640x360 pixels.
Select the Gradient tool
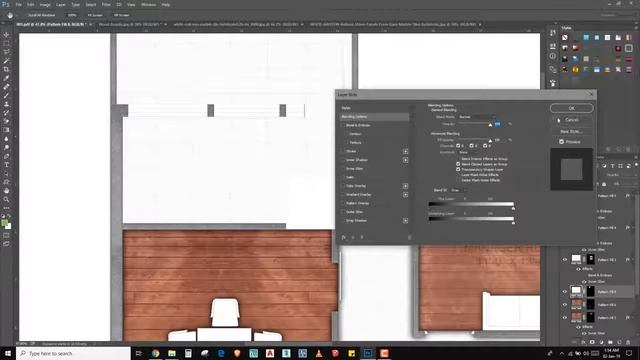pos(6,130)
